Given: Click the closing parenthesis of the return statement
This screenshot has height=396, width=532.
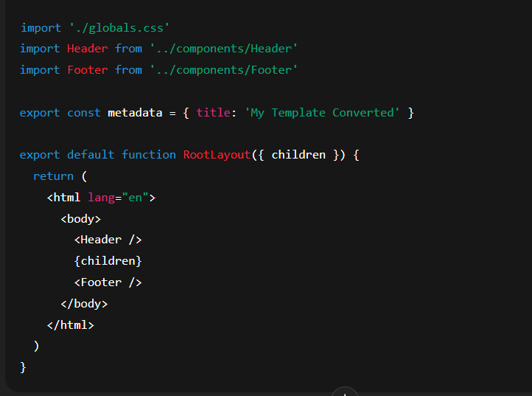Looking at the screenshot, I should point(36,347).
